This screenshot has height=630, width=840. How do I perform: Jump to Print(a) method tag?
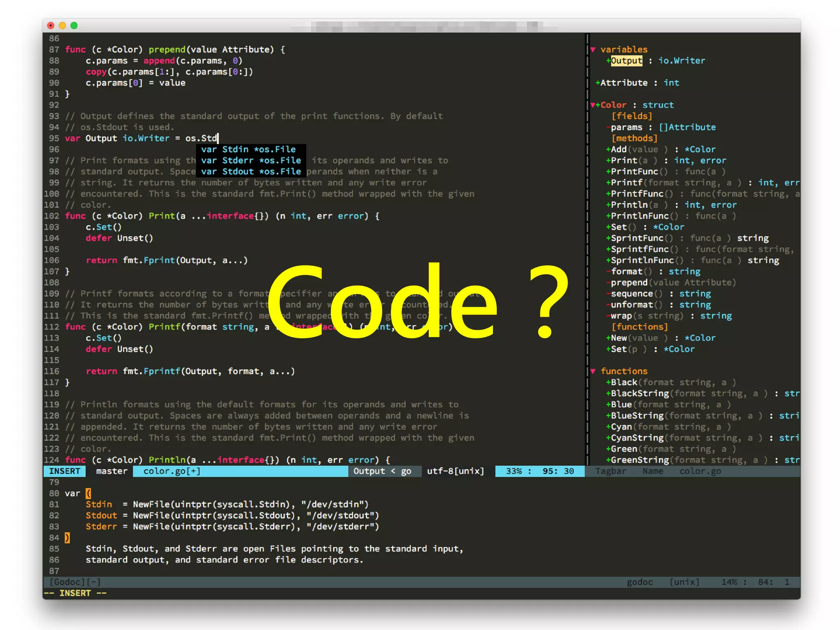click(x=666, y=160)
